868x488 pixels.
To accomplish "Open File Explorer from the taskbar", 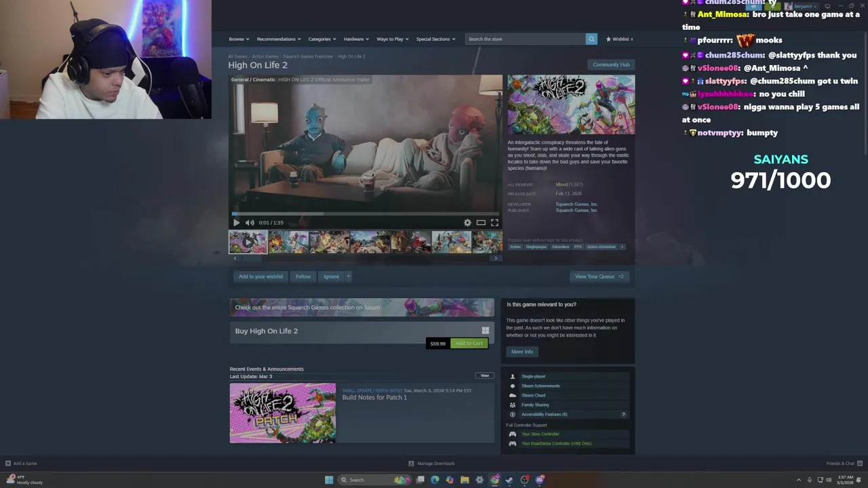I will (465, 480).
